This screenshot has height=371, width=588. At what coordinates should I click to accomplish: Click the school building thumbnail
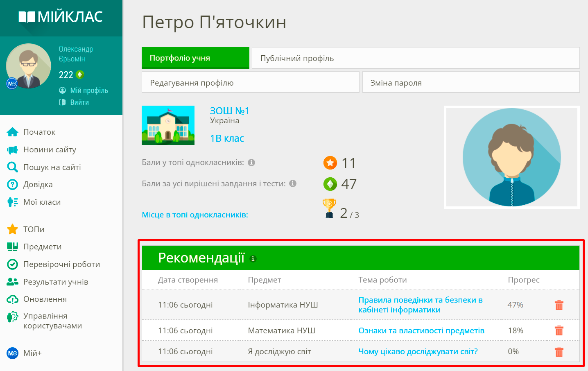[x=168, y=125]
